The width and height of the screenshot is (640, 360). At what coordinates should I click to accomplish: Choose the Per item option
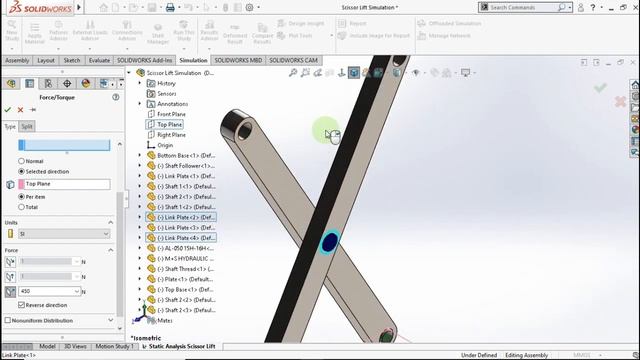21,197
